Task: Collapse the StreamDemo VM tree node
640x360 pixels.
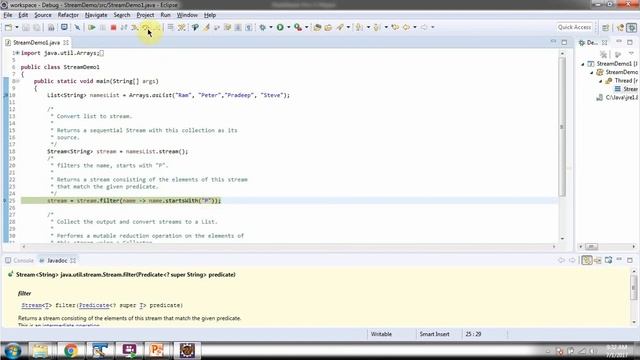Action: [x=591, y=72]
